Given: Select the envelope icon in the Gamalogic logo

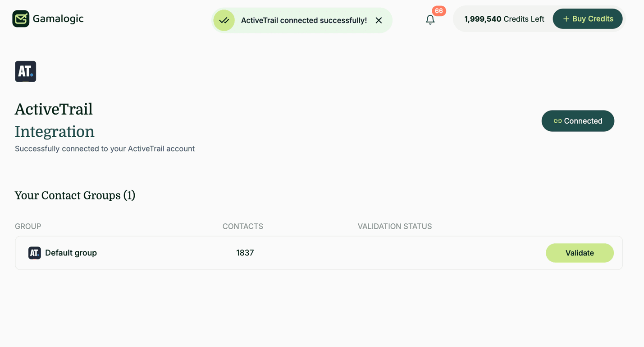Looking at the screenshot, I should [20, 19].
